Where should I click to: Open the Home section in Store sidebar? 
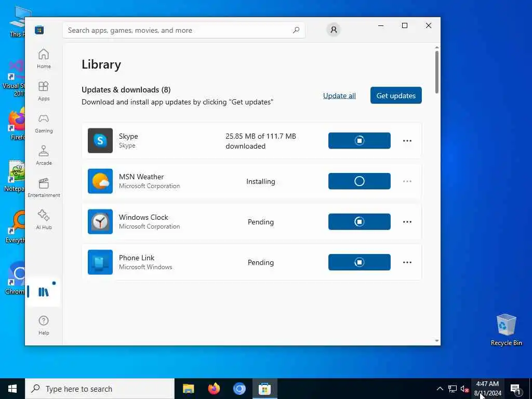(x=44, y=59)
